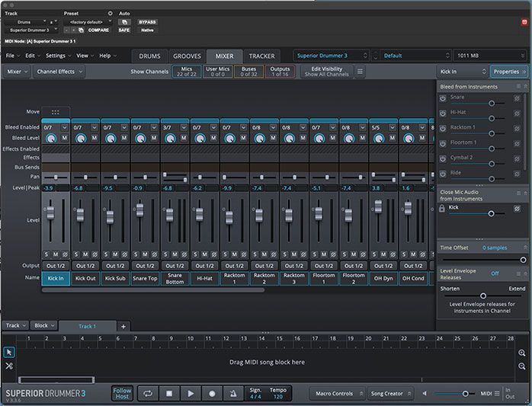Stop playback in the transport
Screen dimensions: 532x406
[169, 394]
